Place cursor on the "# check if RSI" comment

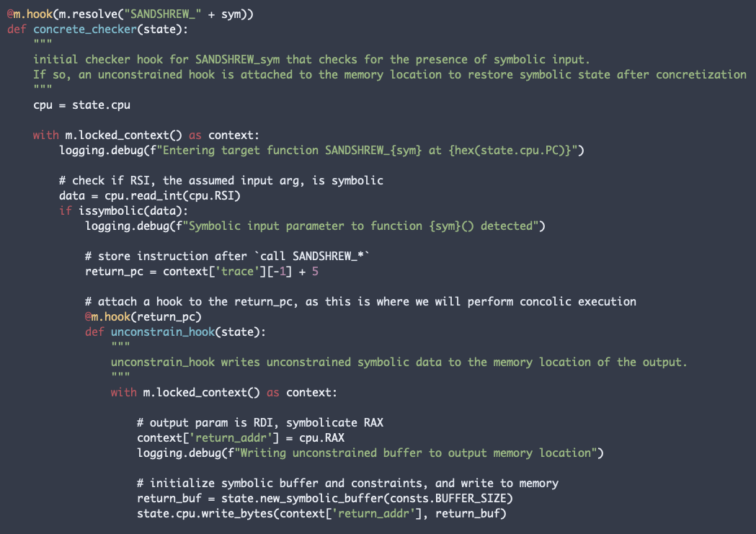[221, 180]
